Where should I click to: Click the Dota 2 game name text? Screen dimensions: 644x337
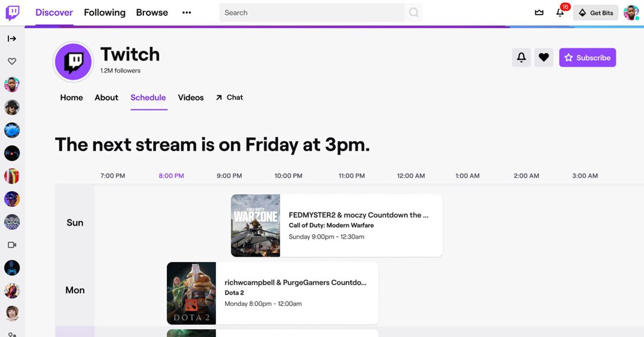(x=234, y=293)
